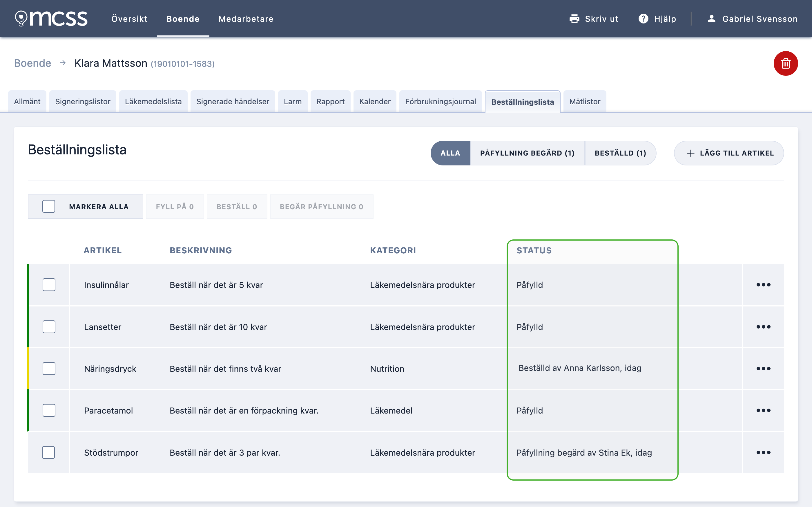This screenshot has height=507, width=812.
Task: Open the Mätlistor tab
Action: click(585, 102)
